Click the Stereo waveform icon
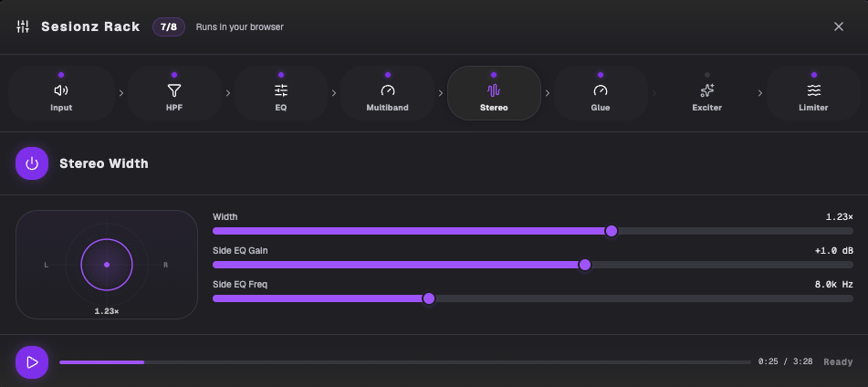The width and height of the screenshot is (868, 387). 494,90
